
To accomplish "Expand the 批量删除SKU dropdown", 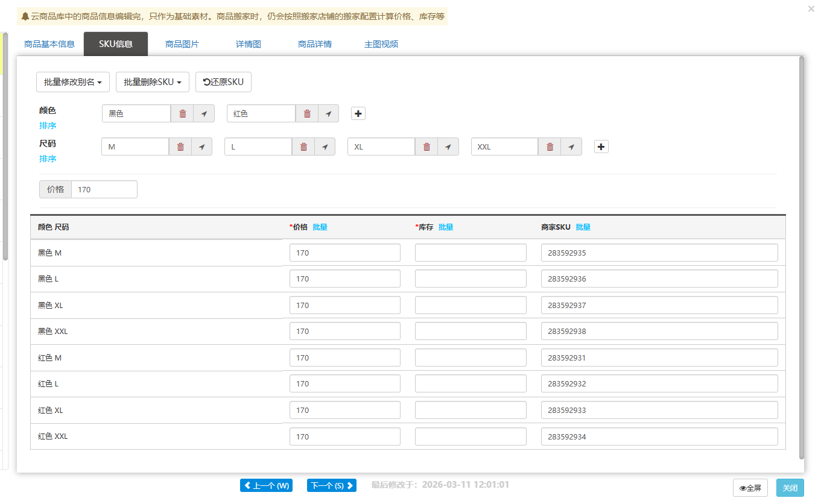I will pyautogui.click(x=152, y=82).
